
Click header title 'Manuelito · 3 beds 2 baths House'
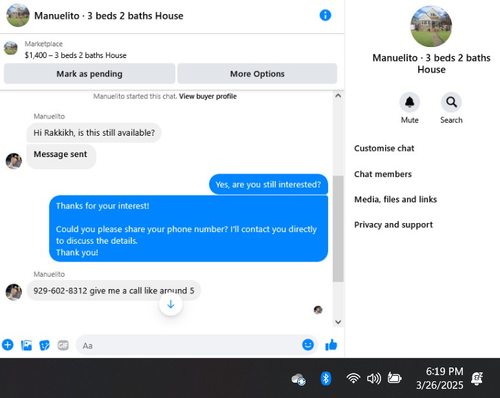click(109, 16)
